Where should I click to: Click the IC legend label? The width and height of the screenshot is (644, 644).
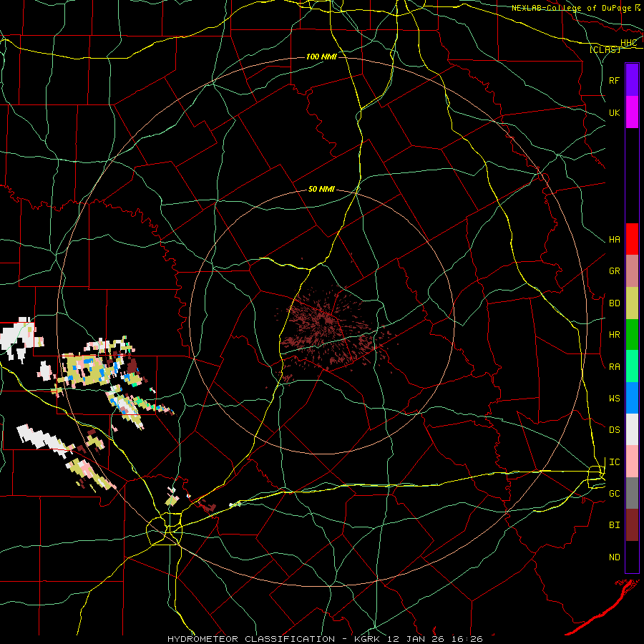(614, 462)
